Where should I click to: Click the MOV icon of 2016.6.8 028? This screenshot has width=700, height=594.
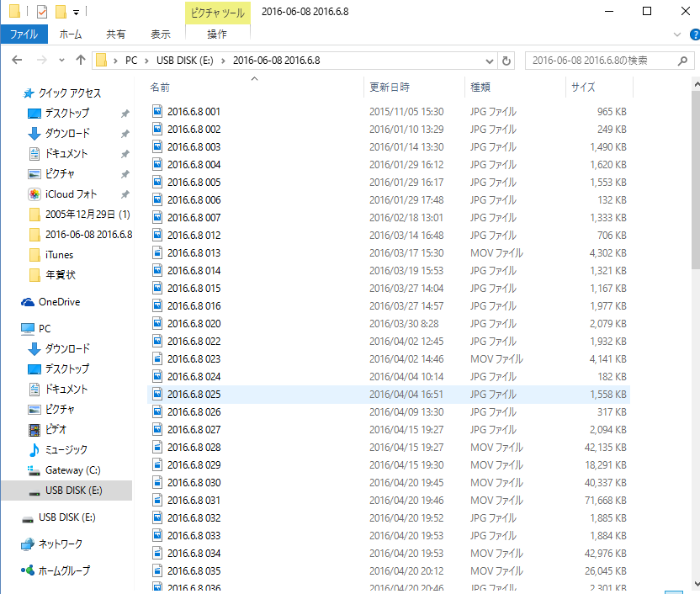click(x=157, y=447)
